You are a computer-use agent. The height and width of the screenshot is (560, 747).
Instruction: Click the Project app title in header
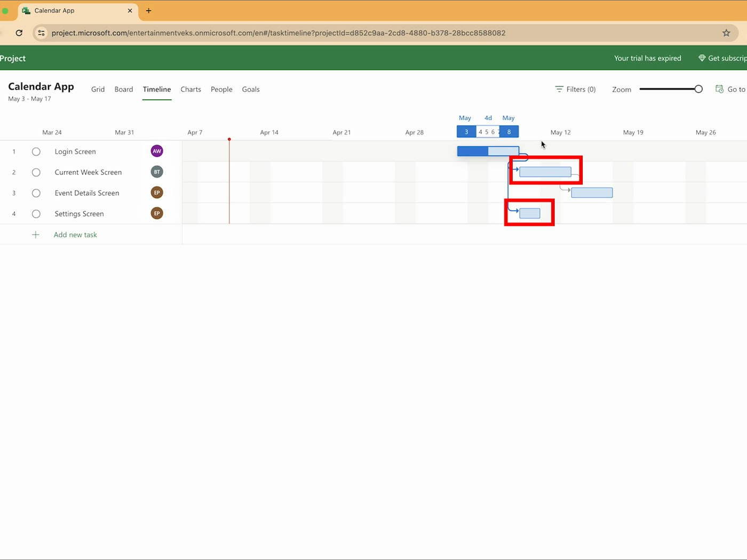coord(13,58)
